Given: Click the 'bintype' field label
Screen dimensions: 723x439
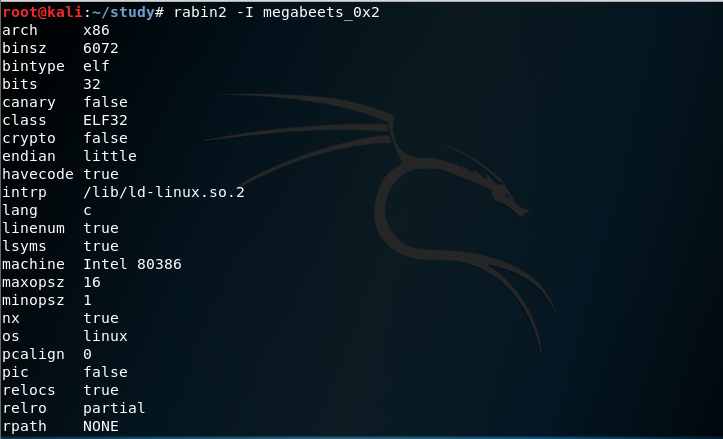Looking at the screenshot, I should [x=33, y=67].
